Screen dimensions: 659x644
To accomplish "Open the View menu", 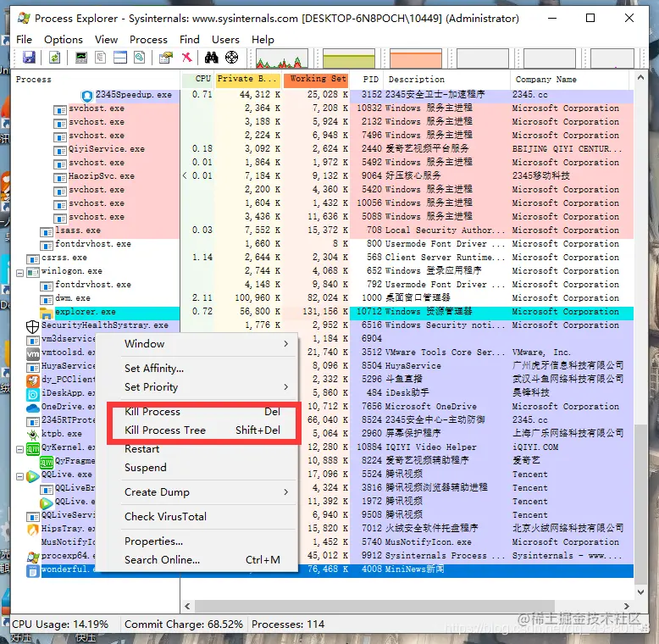I will [x=106, y=40].
